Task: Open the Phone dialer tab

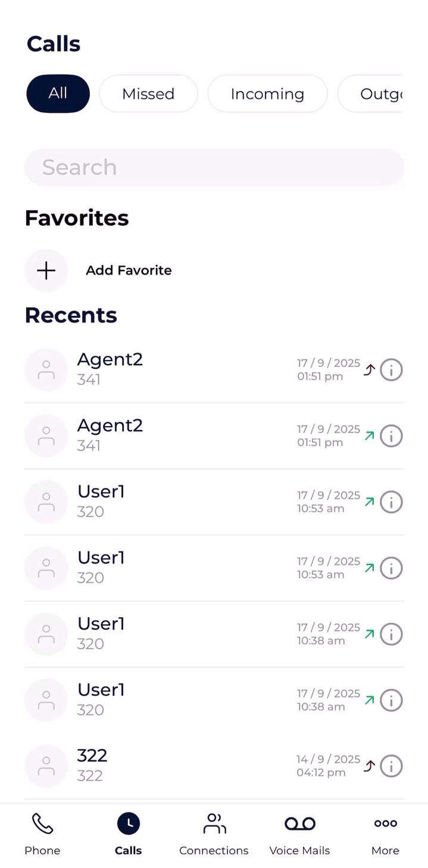Action: pyautogui.click(x=42, y=833)
